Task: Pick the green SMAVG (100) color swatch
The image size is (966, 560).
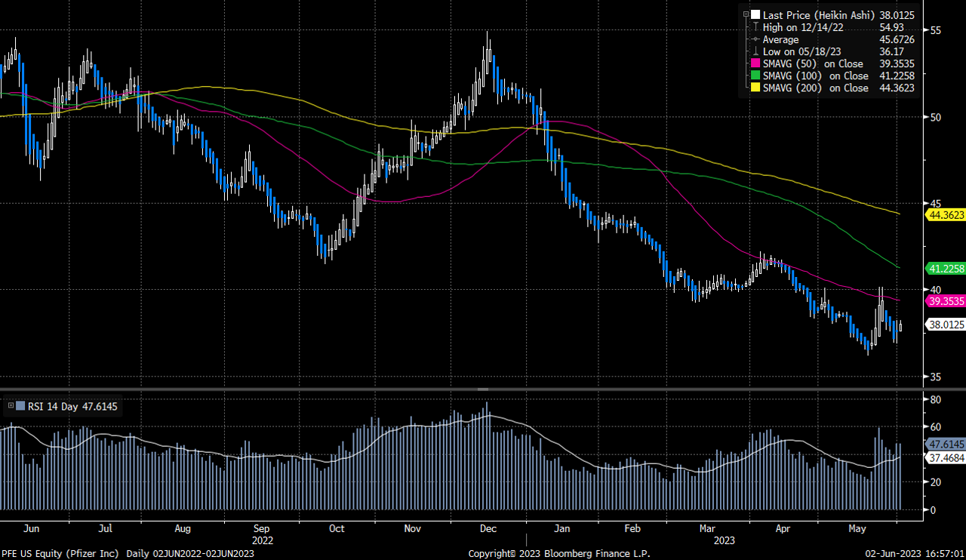Action: pos(755,75)
